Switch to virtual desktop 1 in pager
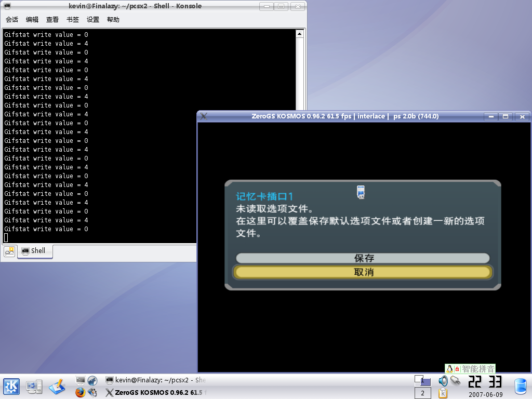This screenshot has width=532, height=399. pyautogui.click(x=423, y=380)
